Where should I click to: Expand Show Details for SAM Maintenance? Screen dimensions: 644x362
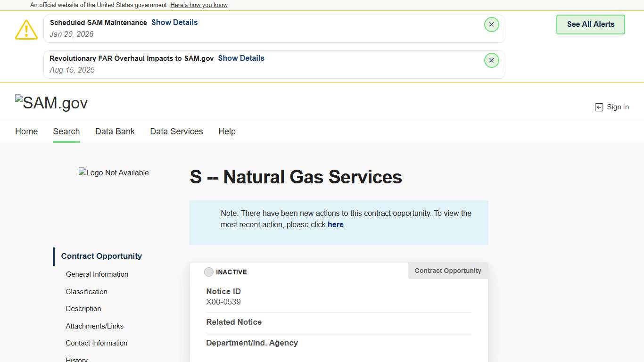click(174, 23)
